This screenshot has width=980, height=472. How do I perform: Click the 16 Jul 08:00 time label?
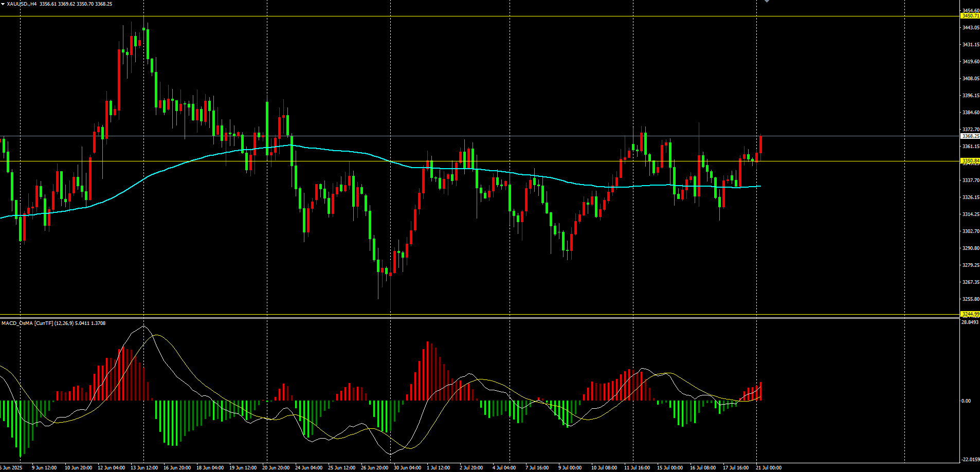pos(703,468)
